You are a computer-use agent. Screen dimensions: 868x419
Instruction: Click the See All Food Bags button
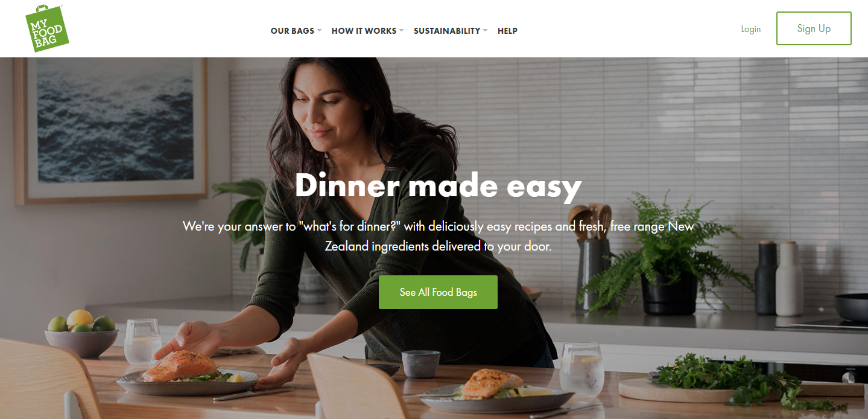[x=438, y=292]
